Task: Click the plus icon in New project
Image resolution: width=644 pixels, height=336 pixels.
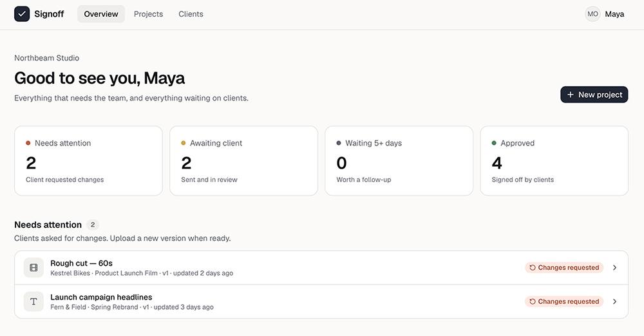Action: coord(571,95)
